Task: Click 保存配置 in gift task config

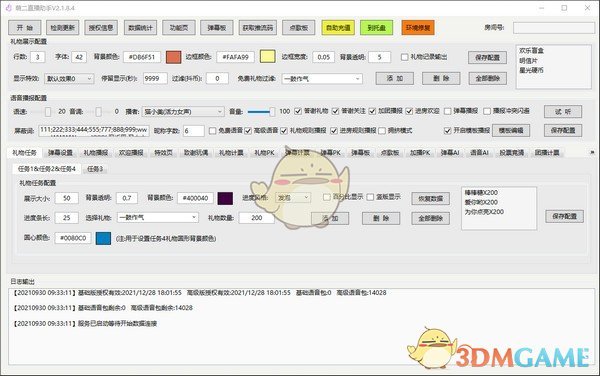Action: click(x=564, y=216)
